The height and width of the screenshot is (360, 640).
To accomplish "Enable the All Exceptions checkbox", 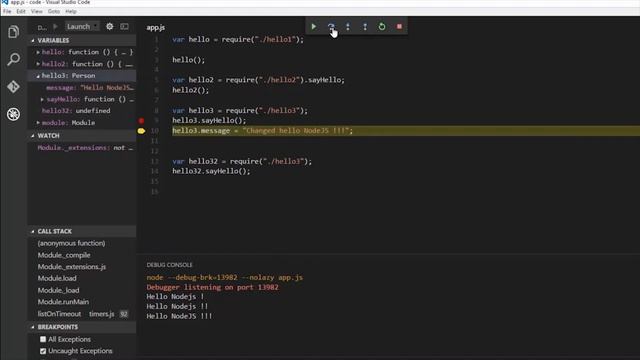I will (43, 339).
